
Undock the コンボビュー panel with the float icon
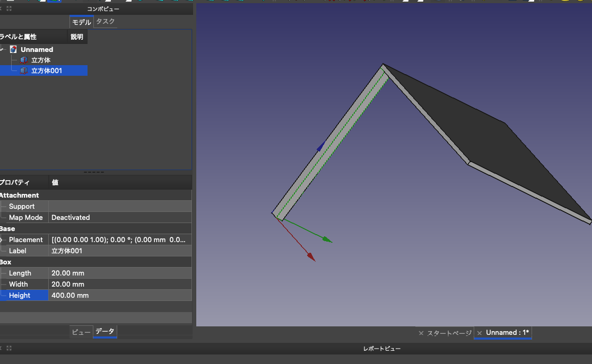(9, 8)
